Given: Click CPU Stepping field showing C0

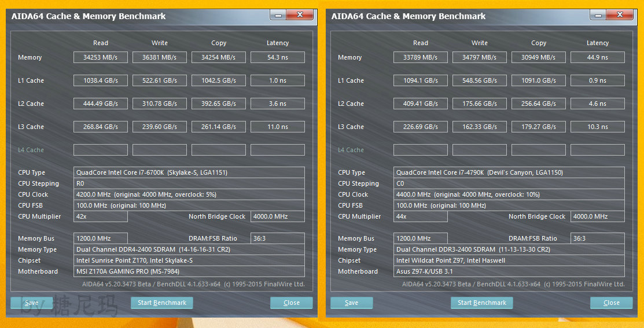Looking at the screenshot, I should click(509, 183).
